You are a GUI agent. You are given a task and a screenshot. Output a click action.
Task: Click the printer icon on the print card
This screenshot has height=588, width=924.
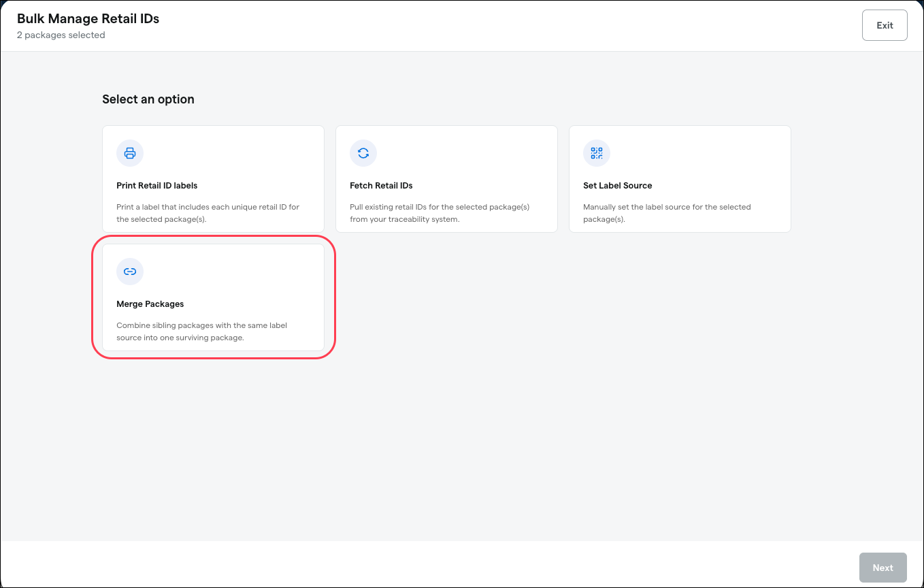click(130, 153)
